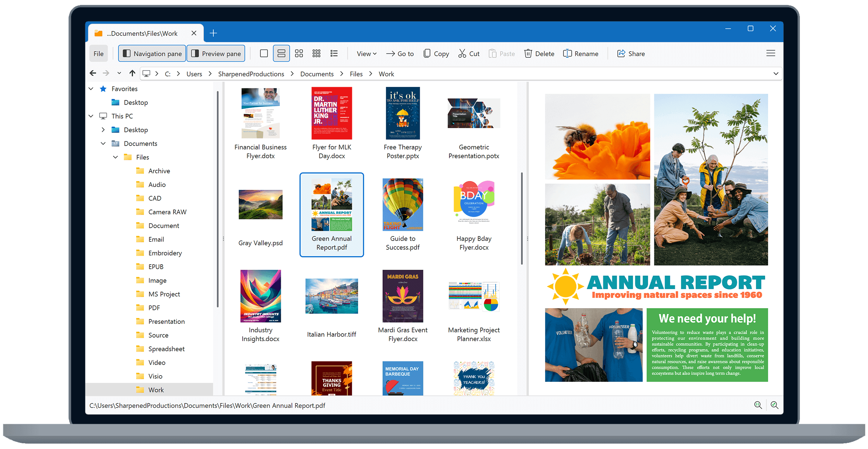868x449 pixels.
Task: Click the Go to button
Action: pyautogui.click(x=400, y=53)
